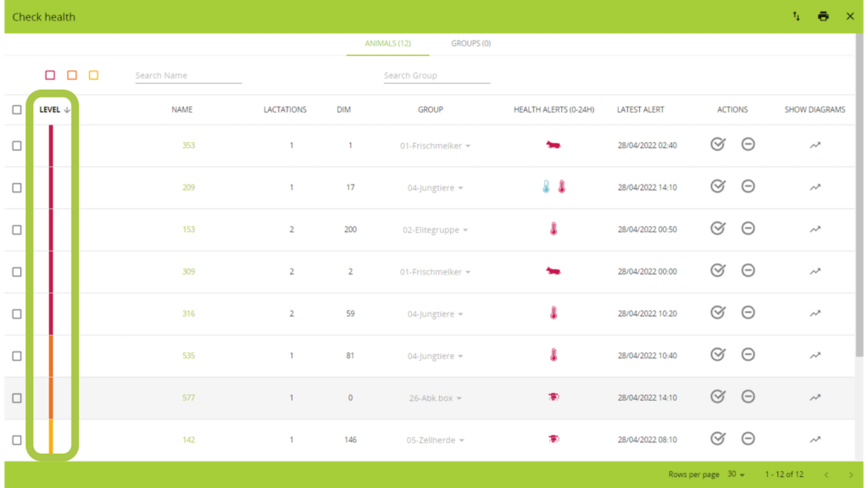Switch to the Animals (12) tab
Screen dimensions: 868x488
click(387, 43)
